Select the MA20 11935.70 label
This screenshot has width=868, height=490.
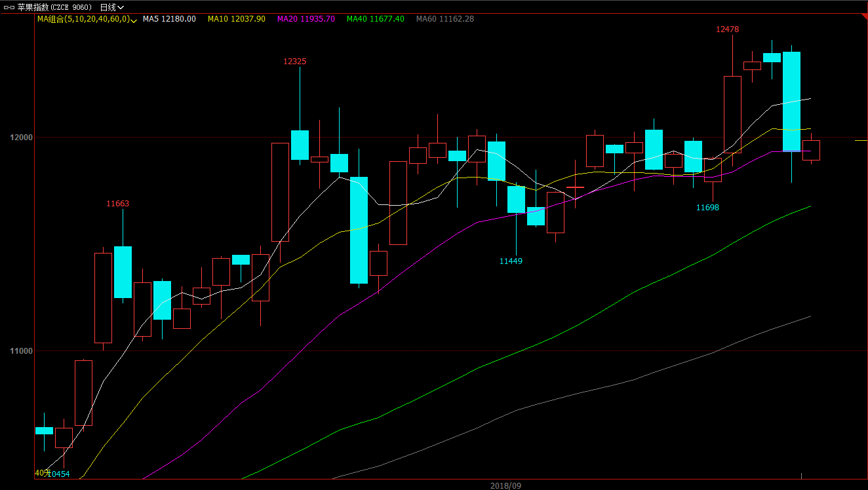pos(306,19)
